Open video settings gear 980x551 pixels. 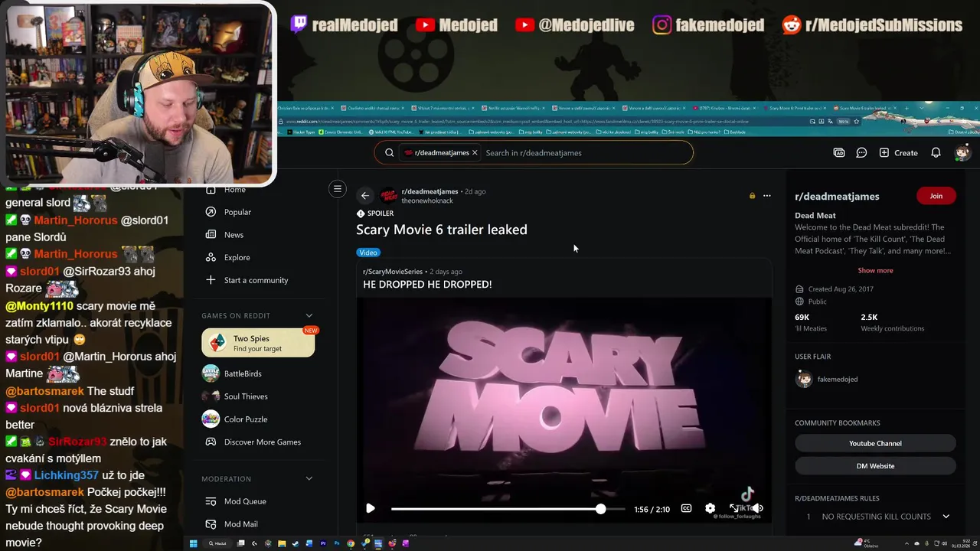click(x=710, y=508)
